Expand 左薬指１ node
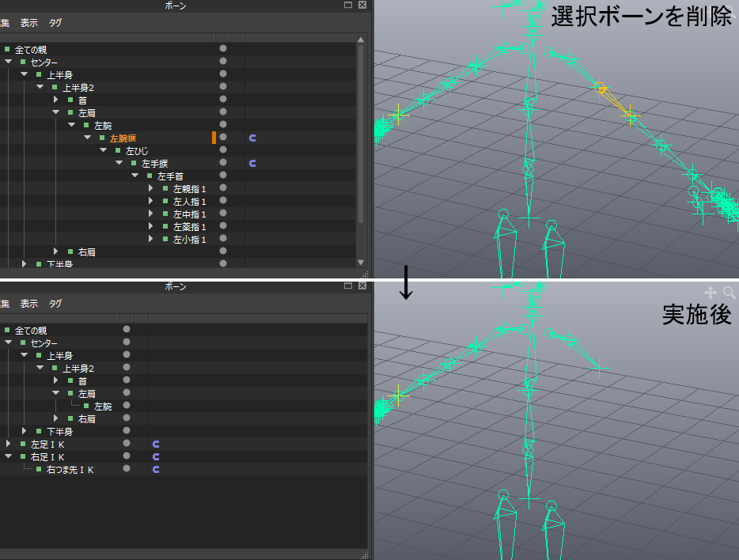The width and height of the screenshot is (739, 560). tap(151, 226)
